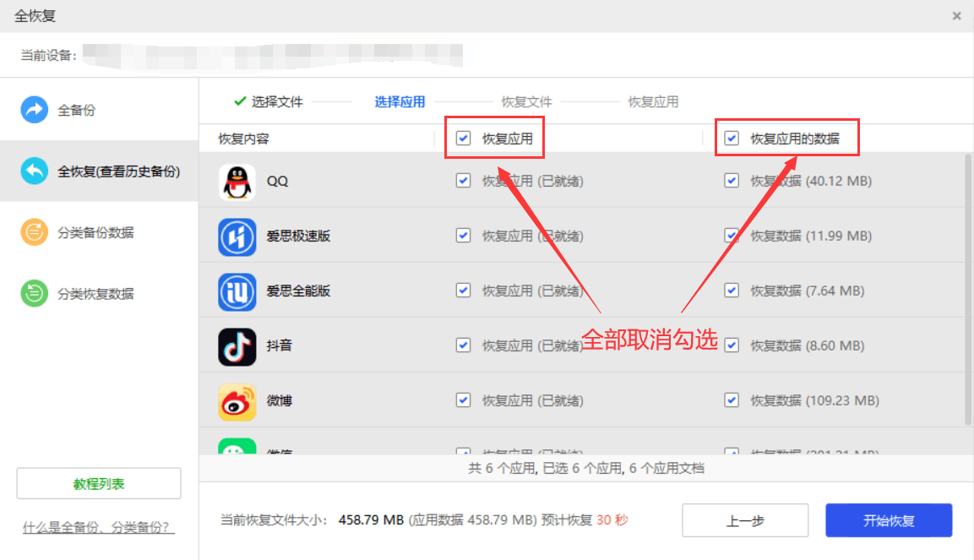
Task: Click the QQ penguin app icon
Action: (237, 182)
